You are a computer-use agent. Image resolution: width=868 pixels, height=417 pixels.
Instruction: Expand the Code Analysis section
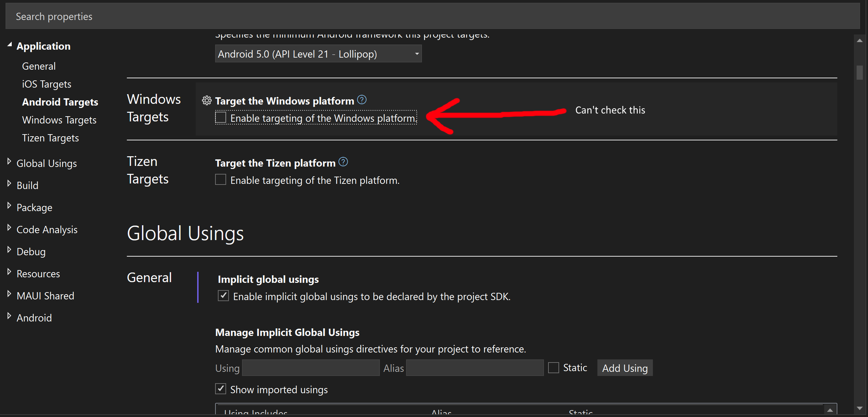pyautogui.click(x=9, y=227)
